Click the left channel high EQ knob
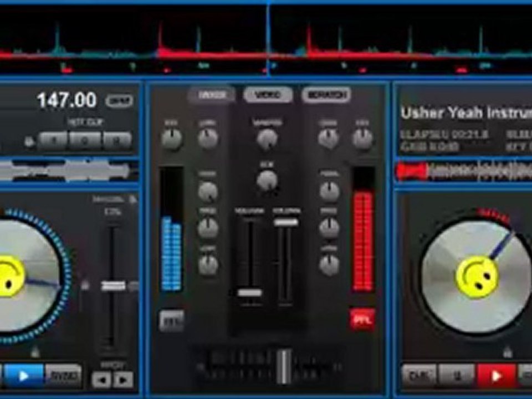This screenshot has width=532, height=399. point(208,191)
